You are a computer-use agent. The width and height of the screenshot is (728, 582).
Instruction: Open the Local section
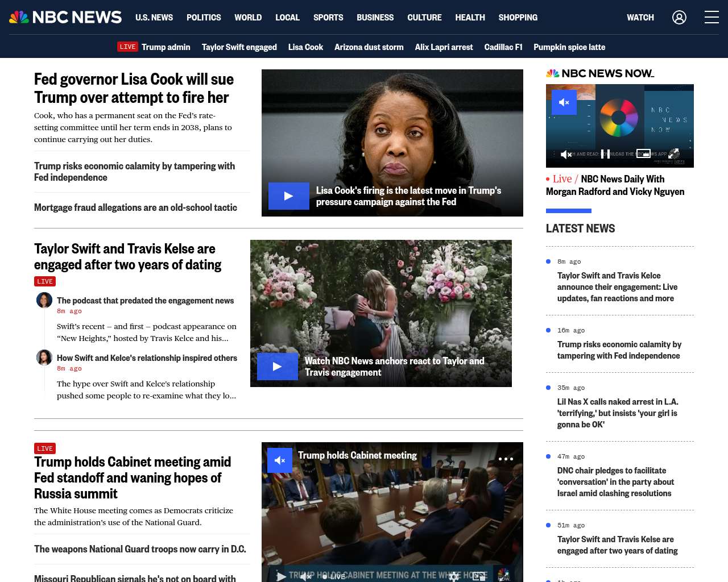coord(287,18)
